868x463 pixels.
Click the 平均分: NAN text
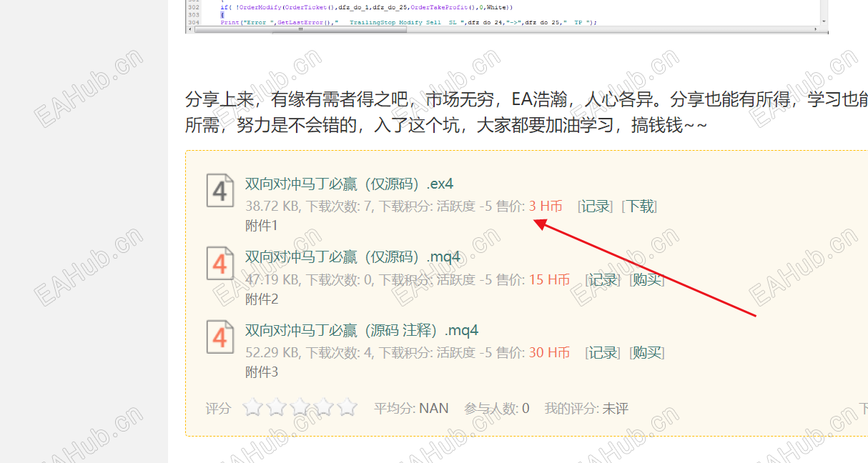pos(411,409)
